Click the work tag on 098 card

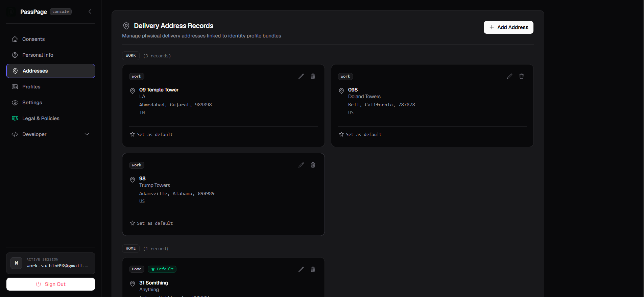coord(345,76)
